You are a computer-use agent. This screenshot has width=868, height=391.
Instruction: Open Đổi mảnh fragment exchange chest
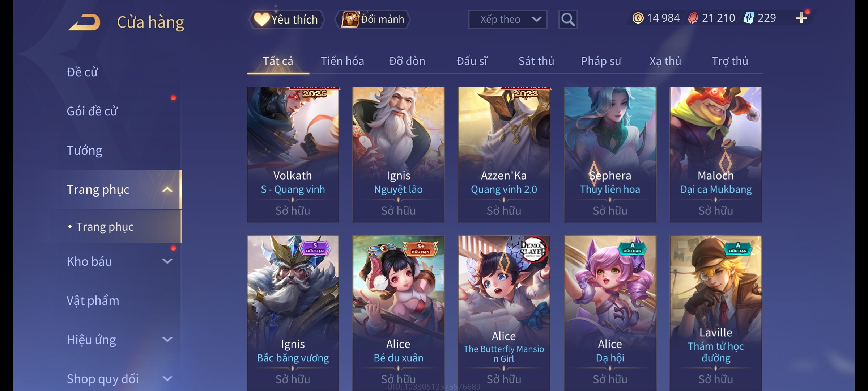tap(373, 20)
